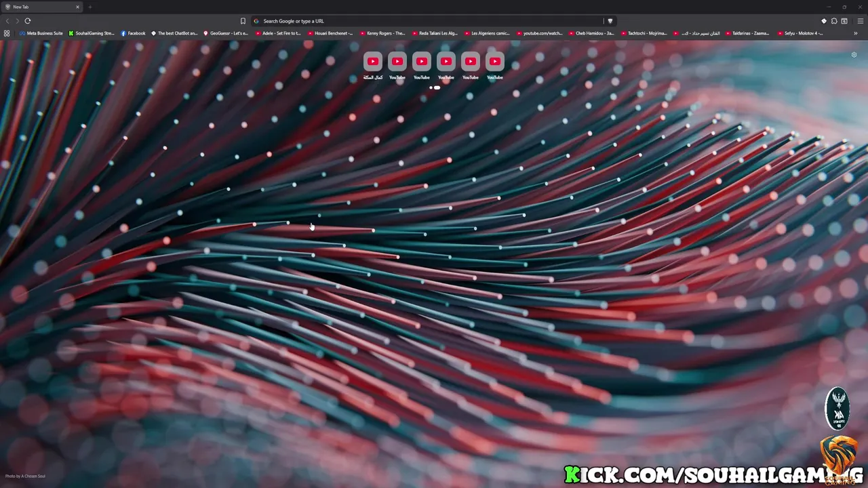Open the Brave Shields lion icon
Image resolution: width=868 pixels, height=488 pixels.
coord(610,21)
